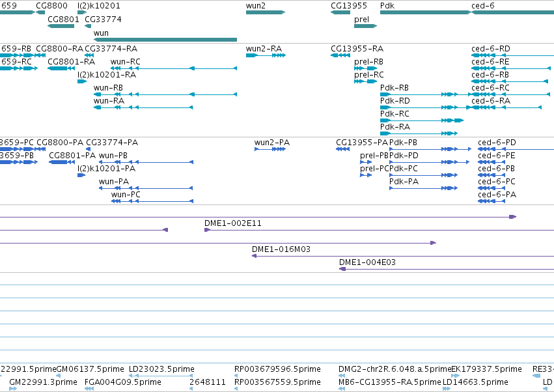This screenshot has width=554, height=392.
Task: Select the prel gene label
Action: tap(361, 20)
